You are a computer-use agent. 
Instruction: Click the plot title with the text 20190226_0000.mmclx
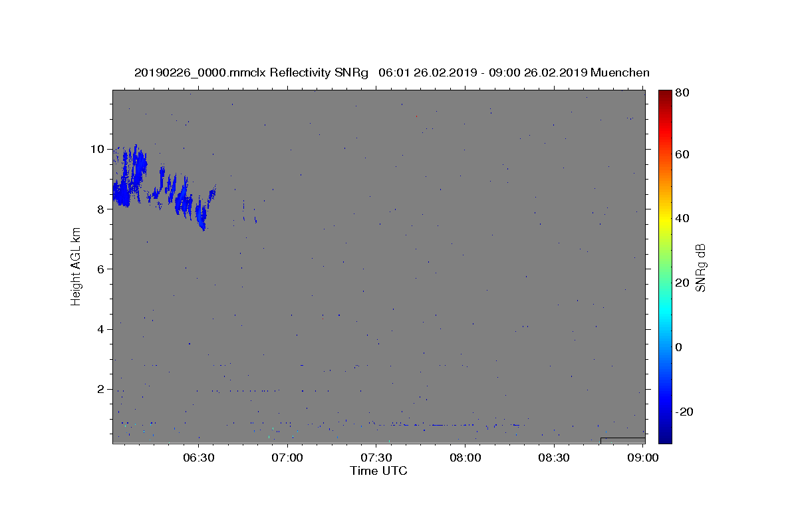point(392,72)
